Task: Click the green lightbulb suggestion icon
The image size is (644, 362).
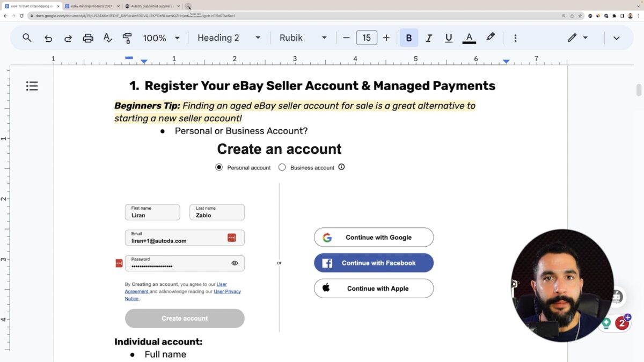Action: click(x=606, y=323)
